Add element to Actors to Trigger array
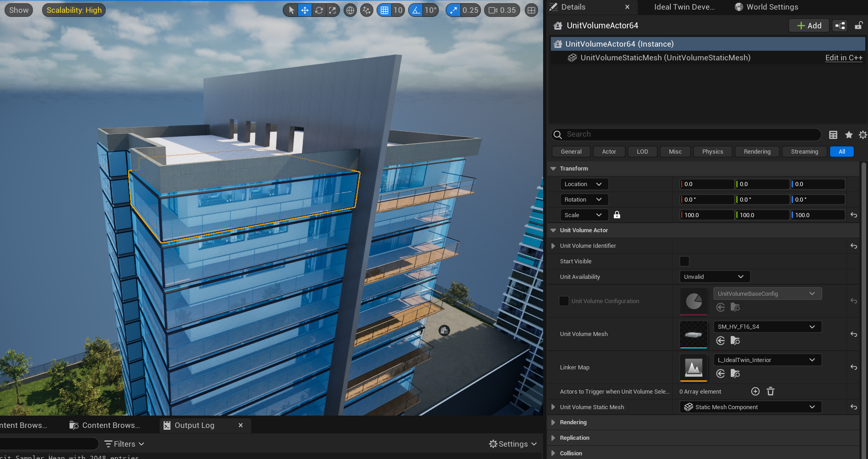Viewport: 868px width, 459px height. coord(755,391)
